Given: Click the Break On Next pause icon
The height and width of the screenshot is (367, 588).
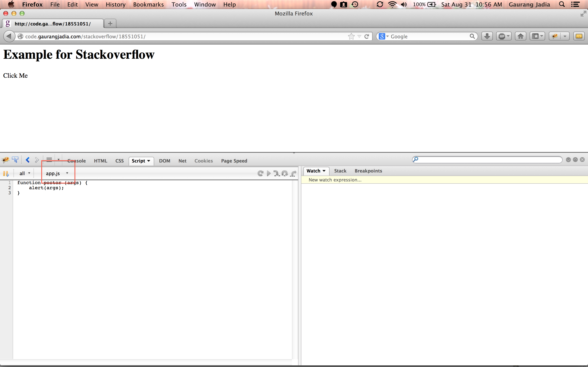Looking at the screenshot, I should pyautogui.click(x=6, y=174).
